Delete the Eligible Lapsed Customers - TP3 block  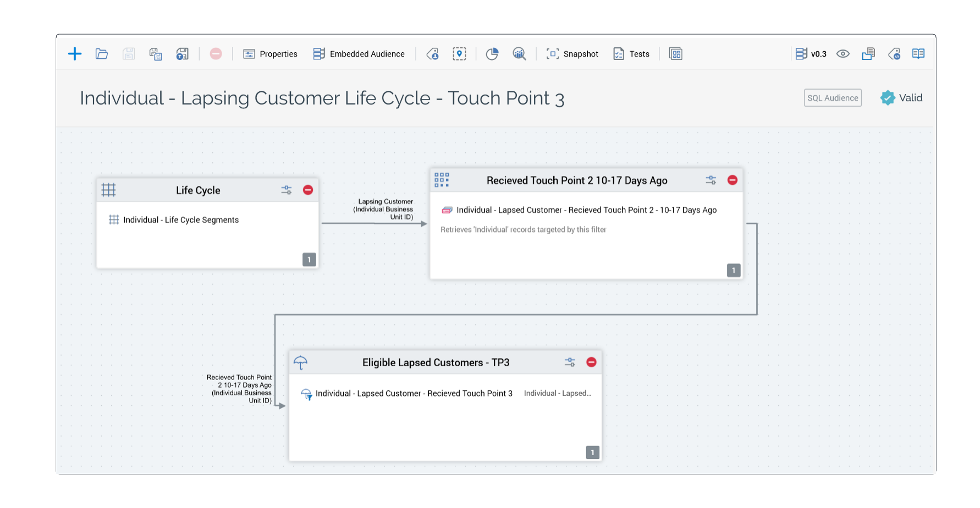pos(591,362)
